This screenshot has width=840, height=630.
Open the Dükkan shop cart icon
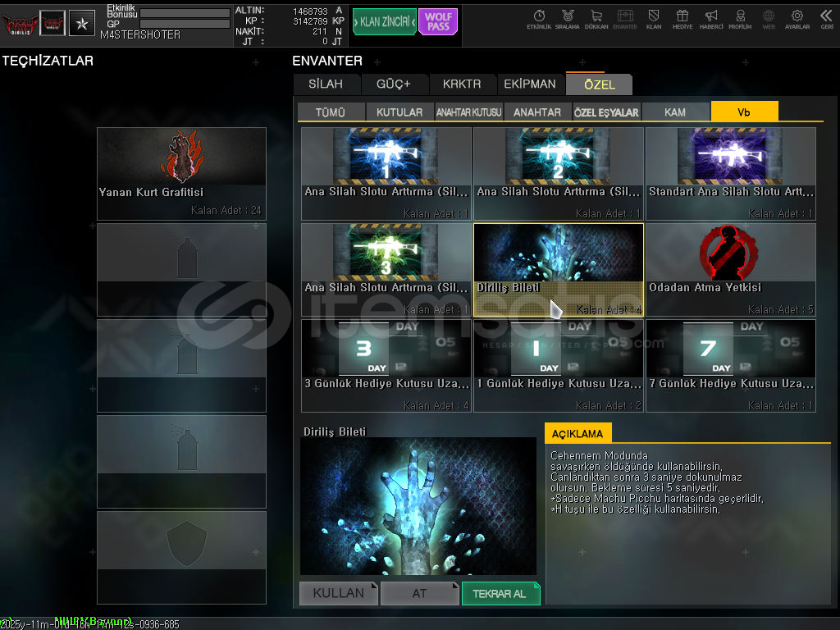(596, 20)
